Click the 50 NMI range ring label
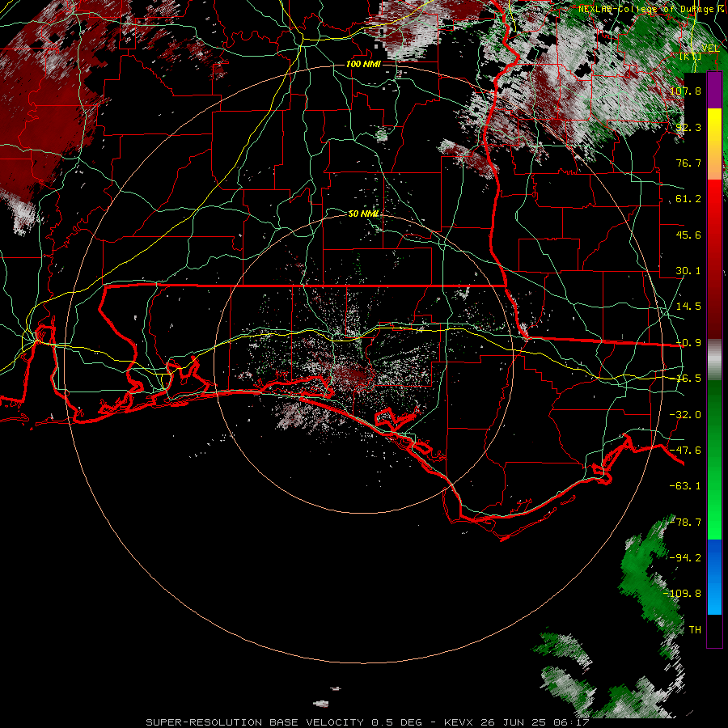Viewport: 728px width, 728px height. pos(363,214)
